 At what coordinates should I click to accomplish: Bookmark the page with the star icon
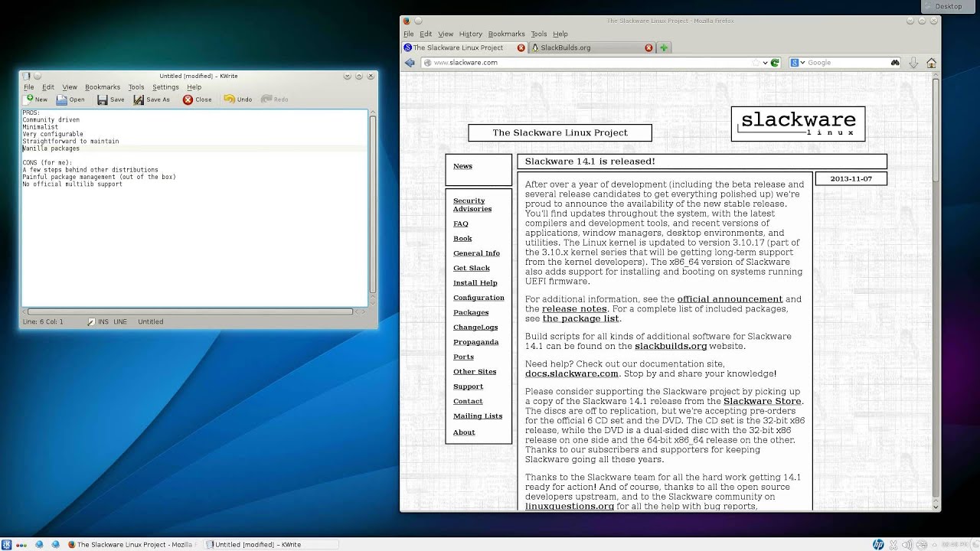[x=756, y=63]
